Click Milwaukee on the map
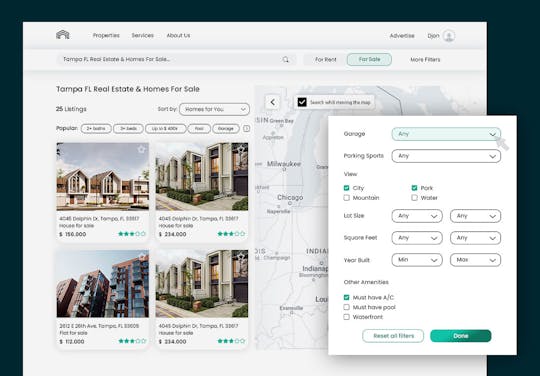540x376 pixels. [x=284, y=164]
